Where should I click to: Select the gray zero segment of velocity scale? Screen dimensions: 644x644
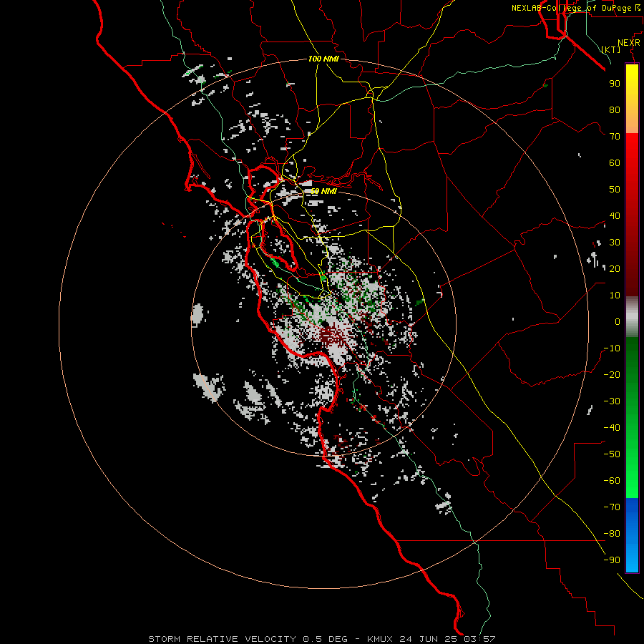632,317
